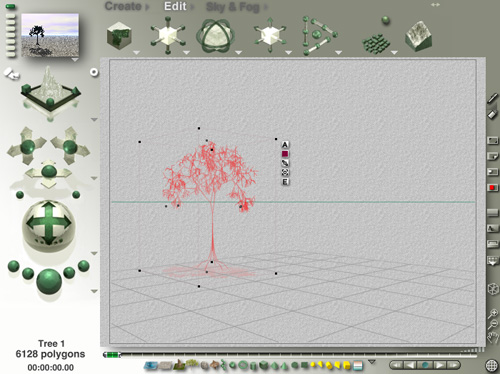Select the Rotate tool icon
500x374 pixels.
(216, 36)
